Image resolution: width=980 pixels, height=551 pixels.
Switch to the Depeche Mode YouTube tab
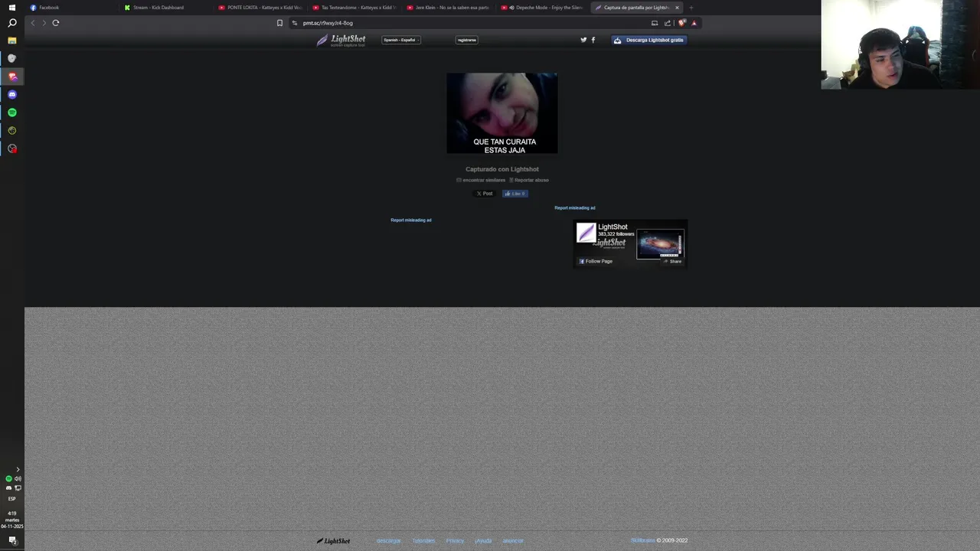pyautogui.click(x=541, y=8)
